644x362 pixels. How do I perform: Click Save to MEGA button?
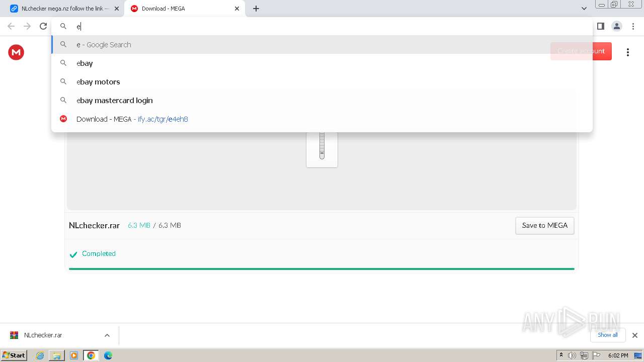click(544, 225)
